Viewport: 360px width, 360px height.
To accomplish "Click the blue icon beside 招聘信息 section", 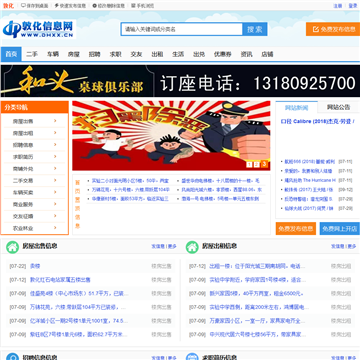I will tap(13, 357).
